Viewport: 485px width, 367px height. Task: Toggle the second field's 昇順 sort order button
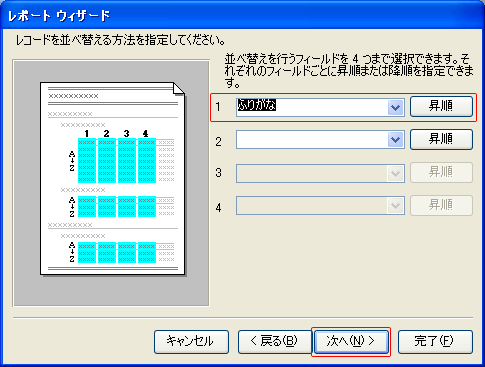pos(441,139)
